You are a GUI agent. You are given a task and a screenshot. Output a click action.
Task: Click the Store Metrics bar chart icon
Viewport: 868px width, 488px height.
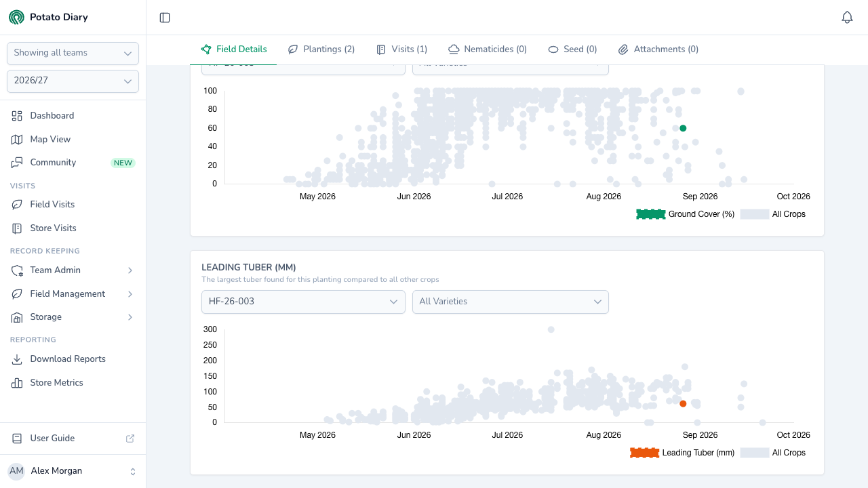tap(17, 383)
